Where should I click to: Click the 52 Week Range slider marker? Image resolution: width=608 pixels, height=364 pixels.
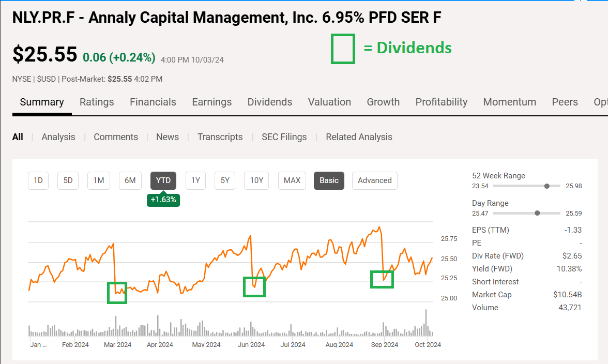(x=547, y=186)
